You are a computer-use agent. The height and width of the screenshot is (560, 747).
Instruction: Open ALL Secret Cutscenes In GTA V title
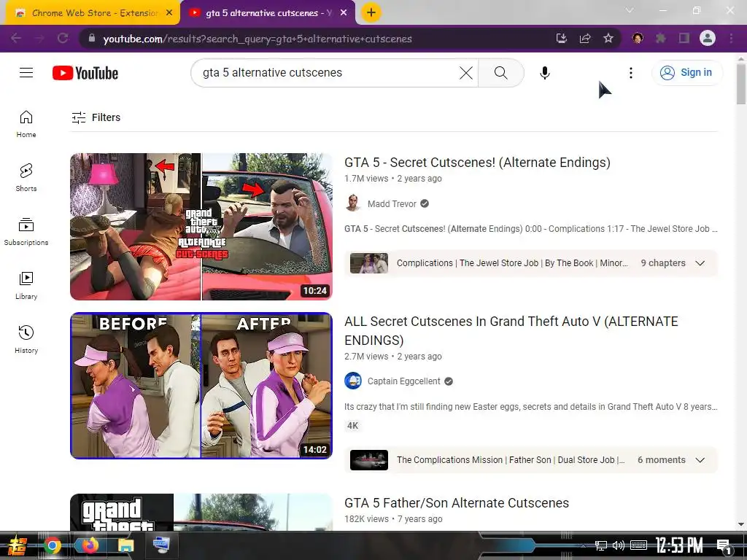coord(511,330)
